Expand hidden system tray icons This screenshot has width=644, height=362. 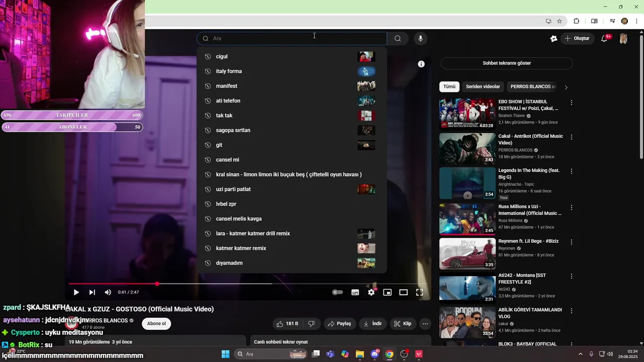point(580,354)
